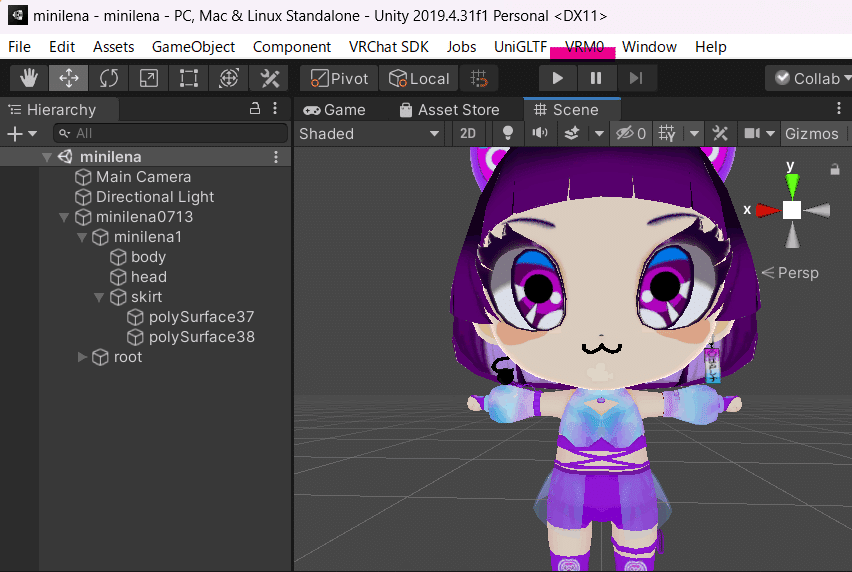Select the Rotate tool
852x572 pixels.
109,78
